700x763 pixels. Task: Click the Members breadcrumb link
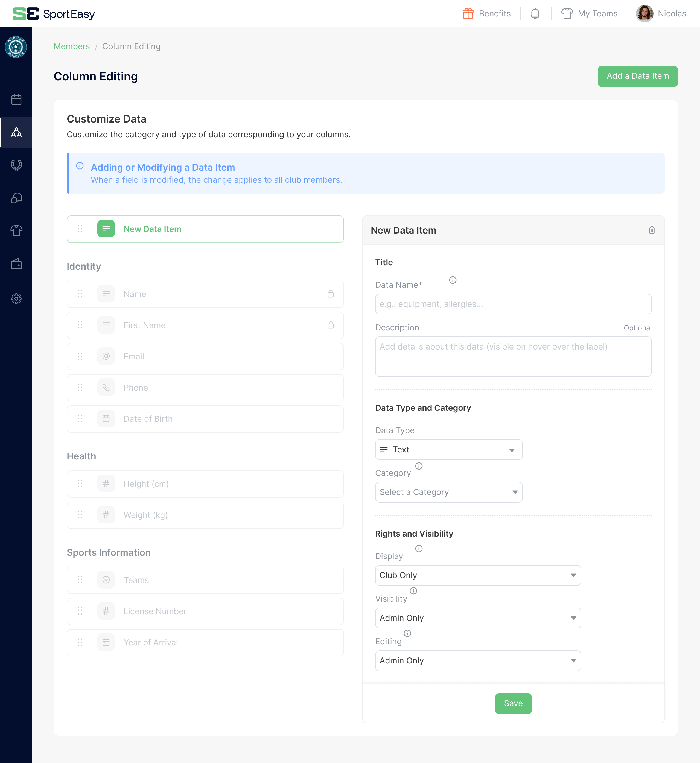pyautogui.click(x=72, y=46)
